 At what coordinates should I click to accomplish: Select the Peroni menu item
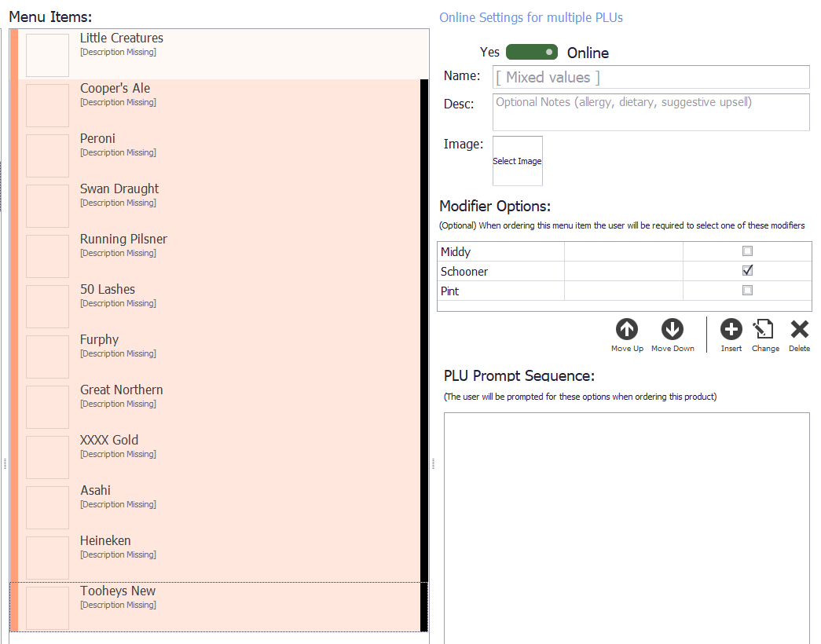point(214,155)
